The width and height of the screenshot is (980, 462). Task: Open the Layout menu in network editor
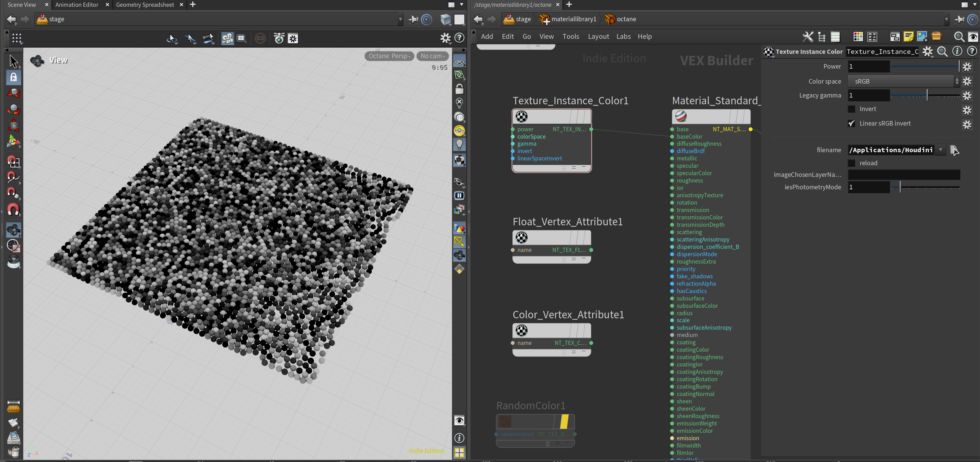pyautogui.click(x=598, y=37)
